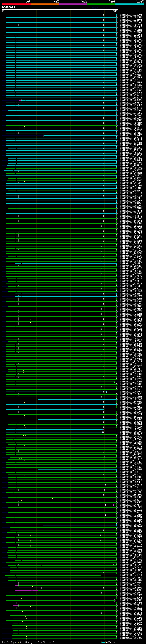The width and height of the screenshot is (146, 644).
Task: Select hit UniRef100_C1BZP4
Action: pos(131,82)
